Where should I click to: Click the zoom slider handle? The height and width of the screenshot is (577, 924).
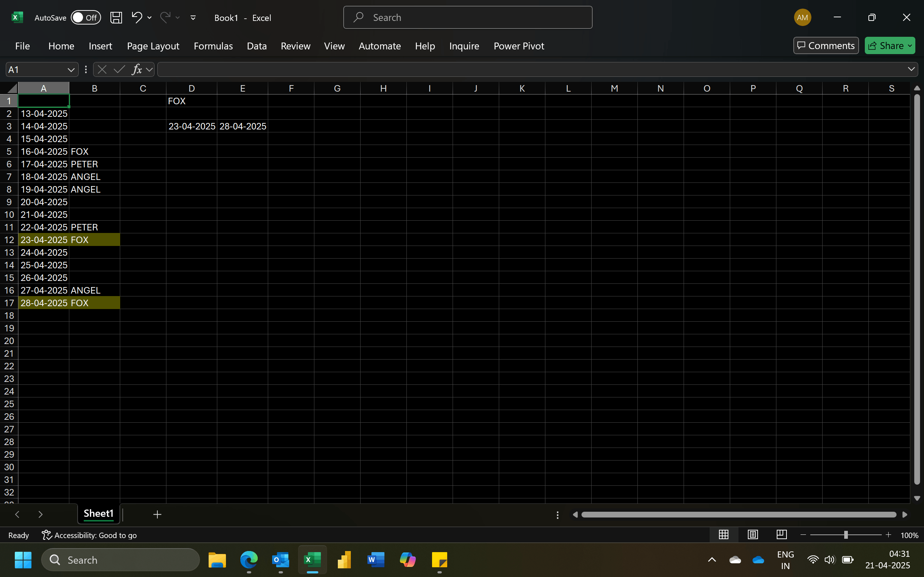coord(846,535)
